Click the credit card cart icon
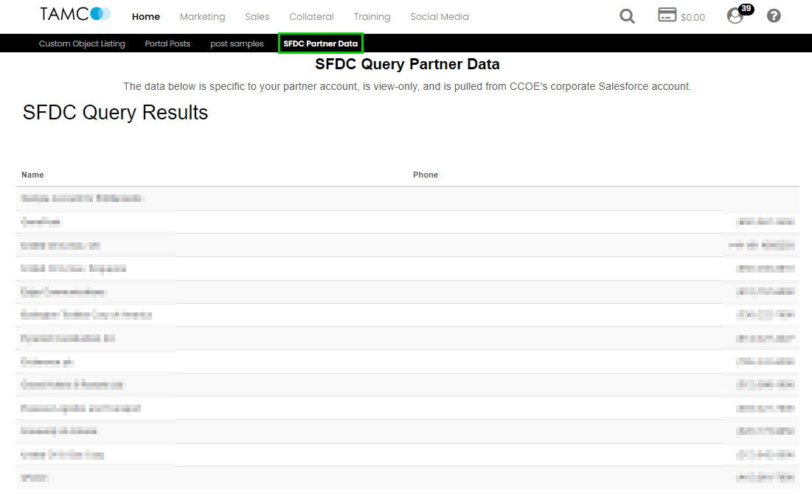 [667, 15]
